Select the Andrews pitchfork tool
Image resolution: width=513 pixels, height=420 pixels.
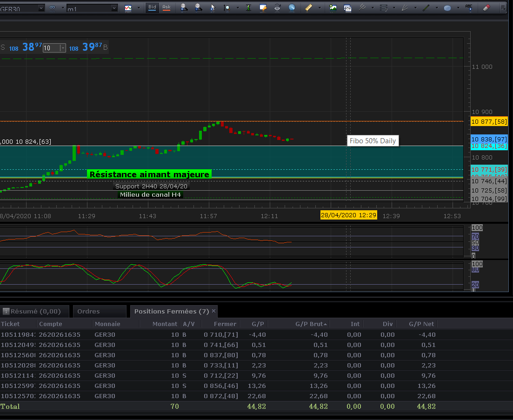pos(362,7)
